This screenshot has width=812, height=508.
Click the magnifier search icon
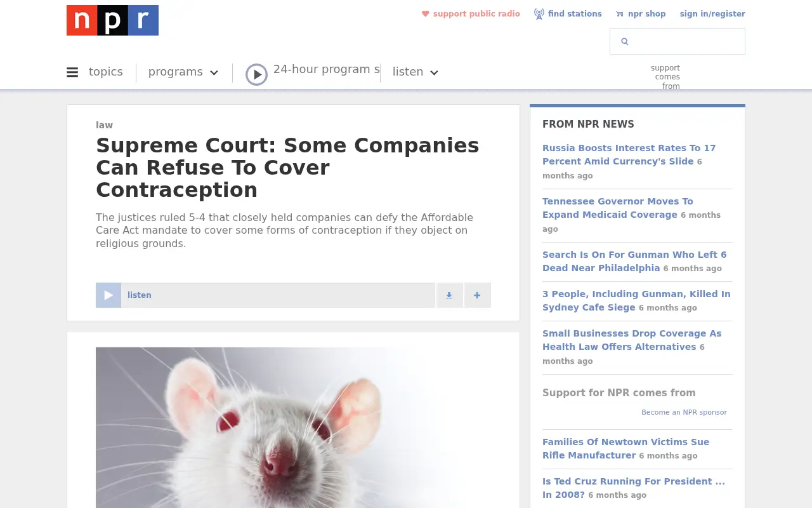coord(625,41)
